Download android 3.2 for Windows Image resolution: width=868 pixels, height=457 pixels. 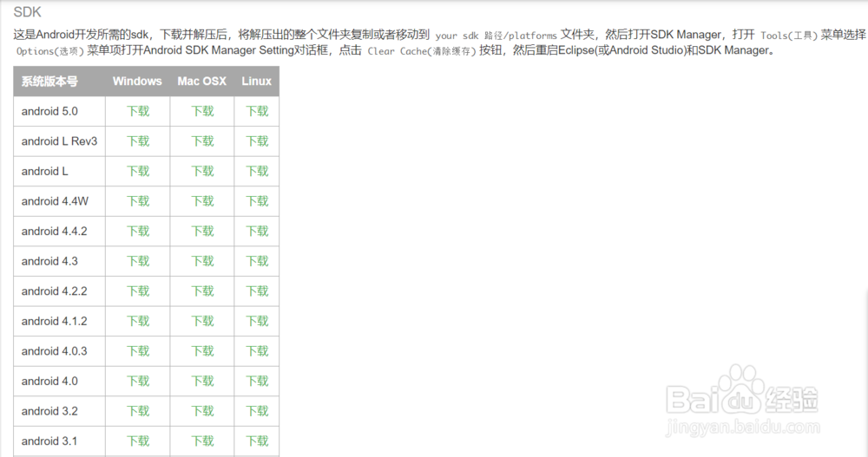[x=138, y=410]
